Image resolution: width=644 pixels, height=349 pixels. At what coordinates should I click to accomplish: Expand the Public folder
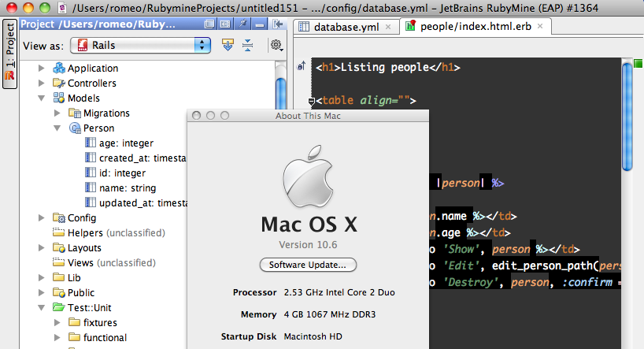(42, 293)
